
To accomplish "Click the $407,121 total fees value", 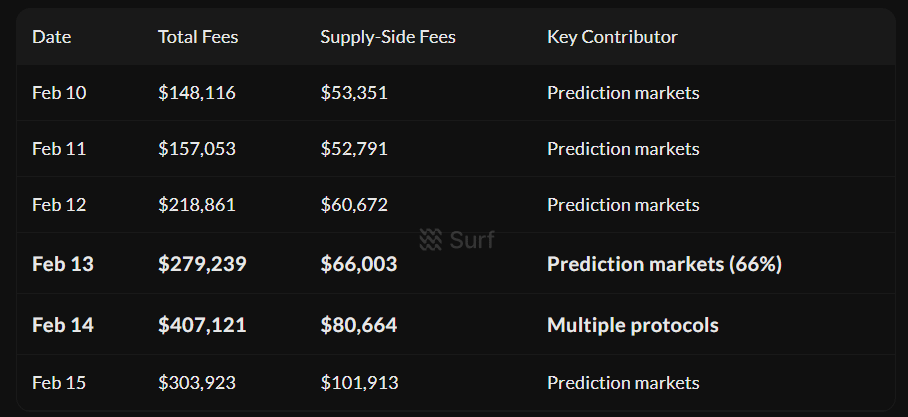I will coord(202,325).
